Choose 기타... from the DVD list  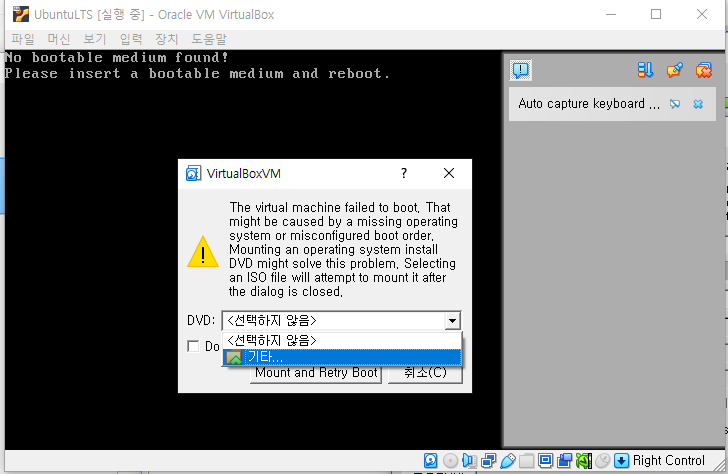coord(342,357)
